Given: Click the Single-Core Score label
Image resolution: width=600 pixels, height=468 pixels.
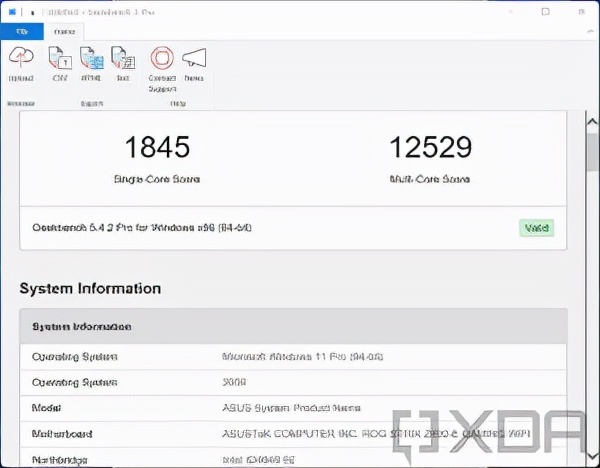Looking at the screenshot, I should click(x=157, y=179).
